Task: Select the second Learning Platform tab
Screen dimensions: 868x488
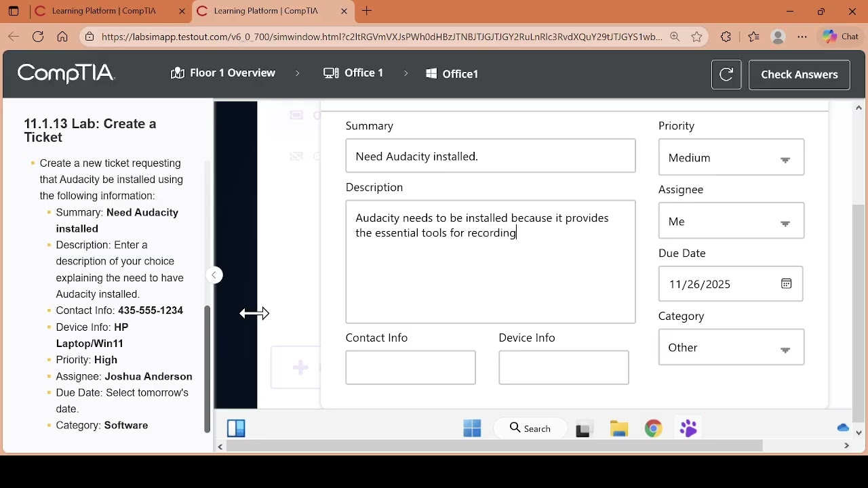Action: (x=265, y=11)
